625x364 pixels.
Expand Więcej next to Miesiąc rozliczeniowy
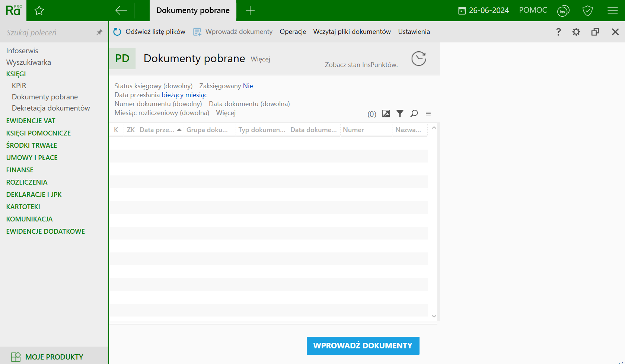(x=226, y=113)
